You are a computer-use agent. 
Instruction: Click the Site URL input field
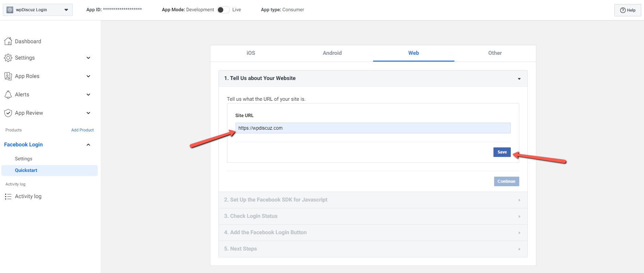(373, 128)
